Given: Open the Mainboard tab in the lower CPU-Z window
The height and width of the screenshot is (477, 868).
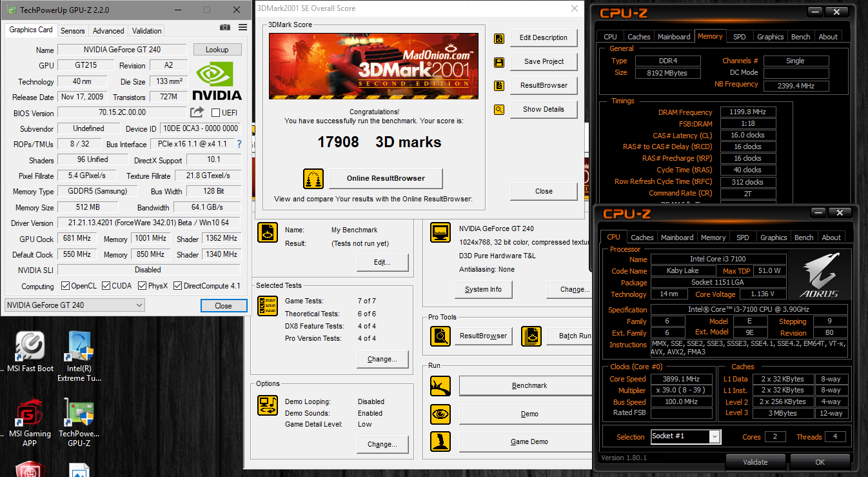Looking at the screenshot, I should click(677, 238).
